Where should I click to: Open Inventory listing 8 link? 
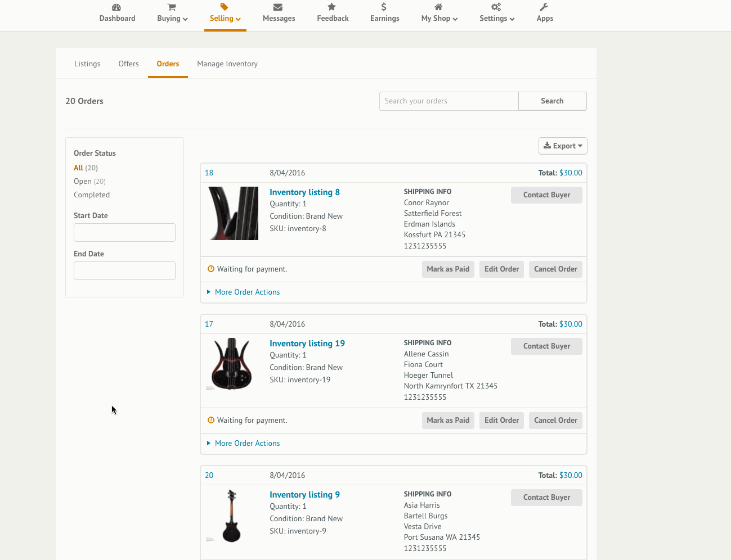pyautogui.click(x=304, y=192)
